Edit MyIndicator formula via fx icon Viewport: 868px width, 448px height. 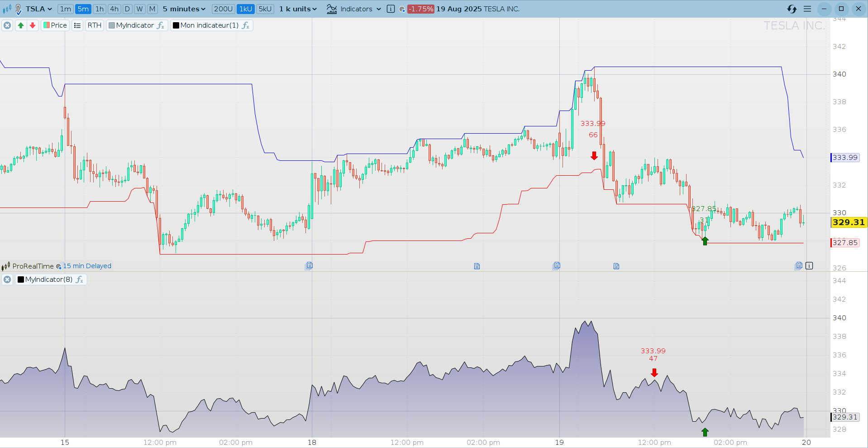point(161,25)
